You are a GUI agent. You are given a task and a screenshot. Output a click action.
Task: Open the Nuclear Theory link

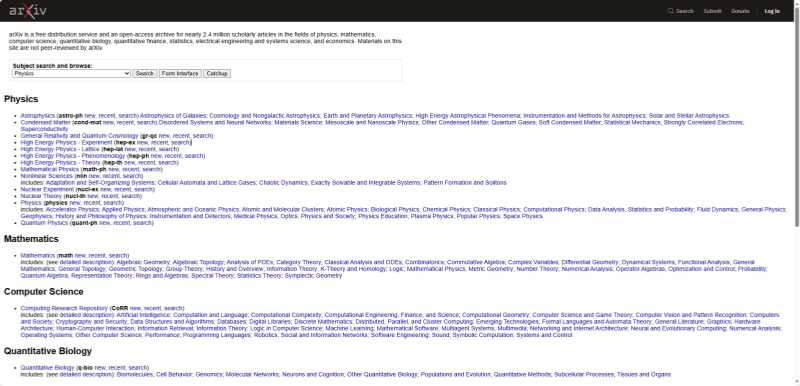41,196
